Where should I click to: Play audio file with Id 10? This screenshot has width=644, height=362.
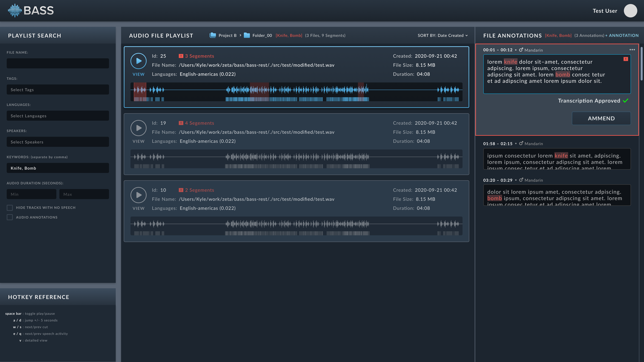point(138,195)
